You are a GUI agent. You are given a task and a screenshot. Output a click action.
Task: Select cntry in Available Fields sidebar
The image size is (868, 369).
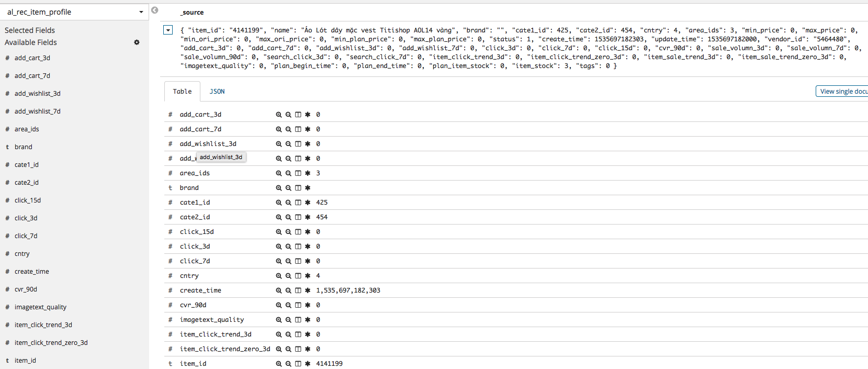[22, 254]
